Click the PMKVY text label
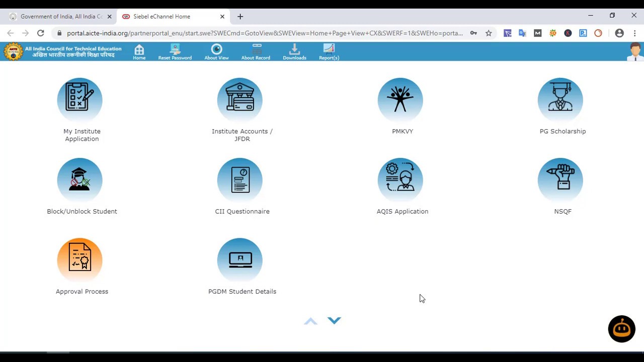Image resolution: width=644 pixels, height=362 pixels. [403, 131]
